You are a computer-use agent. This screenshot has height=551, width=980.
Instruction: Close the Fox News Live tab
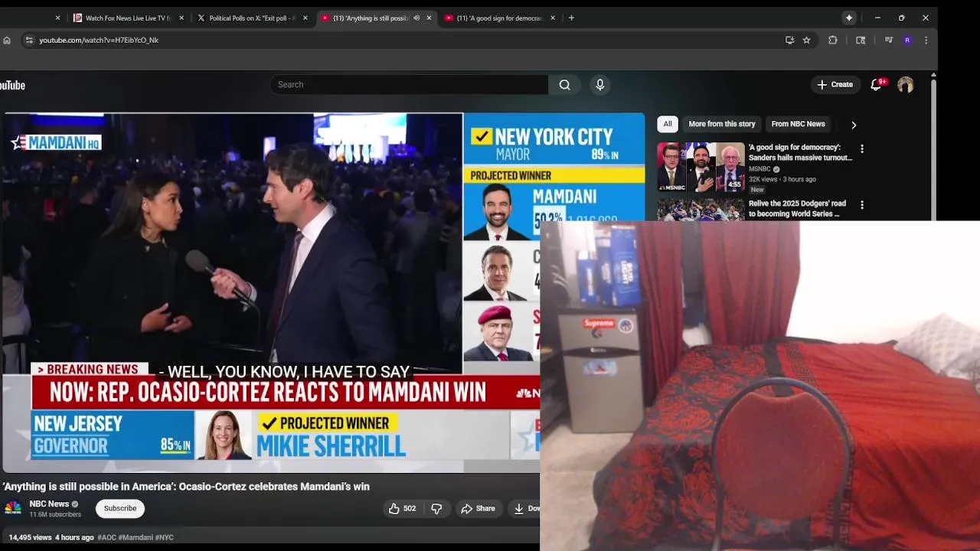[181, 18]
